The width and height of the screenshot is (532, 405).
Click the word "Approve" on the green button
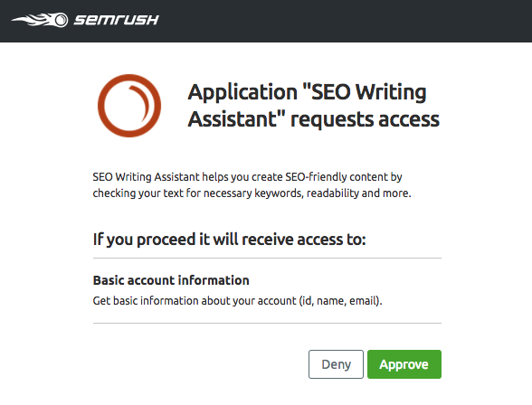(x=404, y=364)
